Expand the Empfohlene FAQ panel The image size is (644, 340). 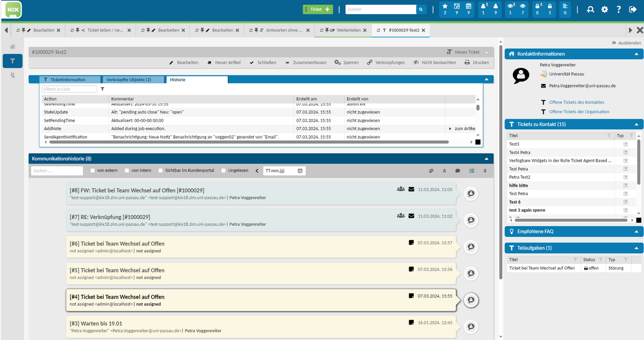(x=636, y=232)
